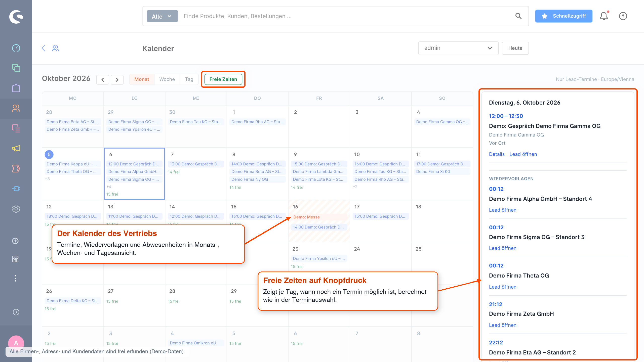Expand +2 more entries on October 10
This screenshot has width=644, height=362.
pyautogui.click(x=355, y=187)
